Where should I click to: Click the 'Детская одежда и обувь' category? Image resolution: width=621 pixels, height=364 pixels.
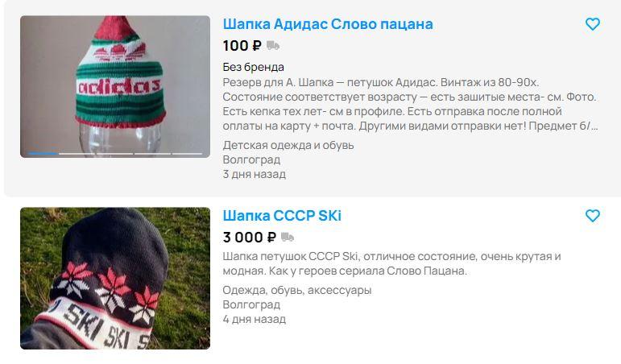[288, 145]
